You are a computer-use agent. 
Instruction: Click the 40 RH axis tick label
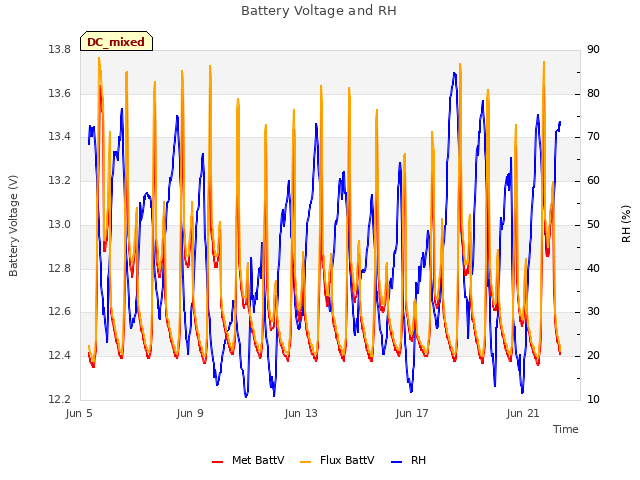[x=593, y=269]
